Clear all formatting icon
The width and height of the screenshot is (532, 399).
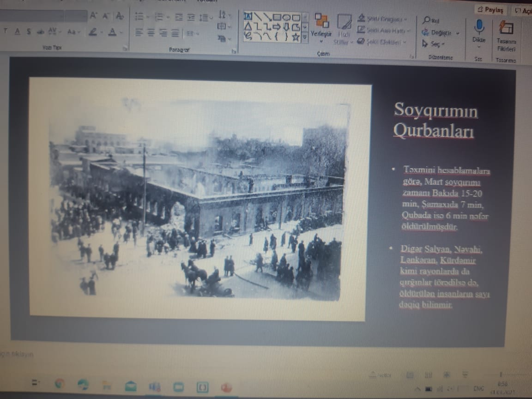point(120,16)
